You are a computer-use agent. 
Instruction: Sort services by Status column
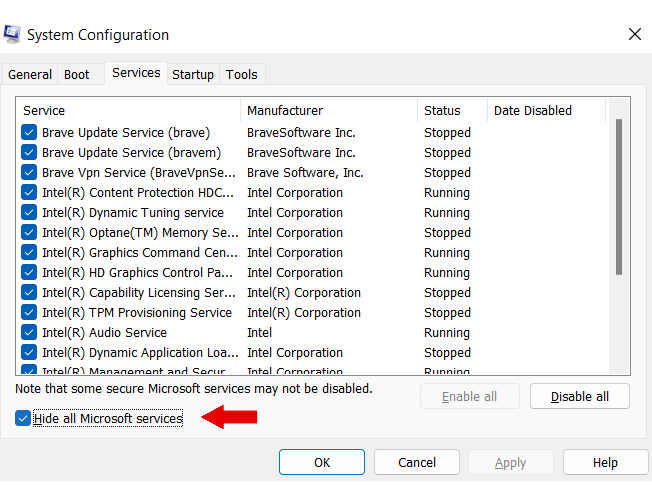451,111
